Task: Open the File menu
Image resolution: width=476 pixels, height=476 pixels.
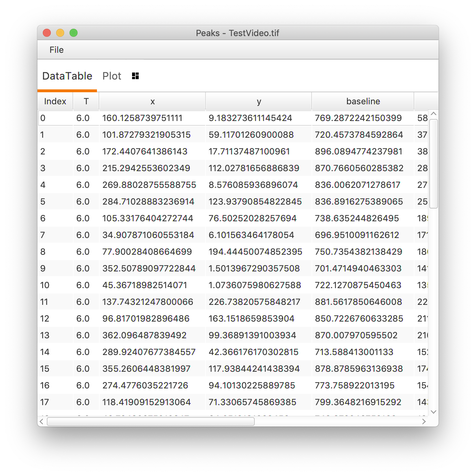Action: click(56, 50)
